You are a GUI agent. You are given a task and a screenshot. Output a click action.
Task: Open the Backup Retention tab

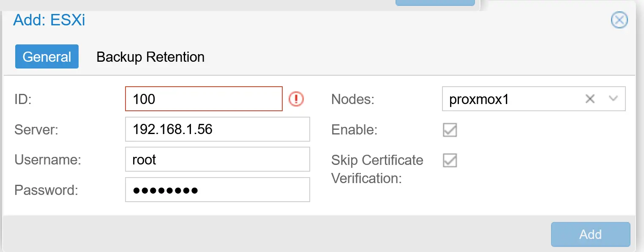tap(150, 57)
